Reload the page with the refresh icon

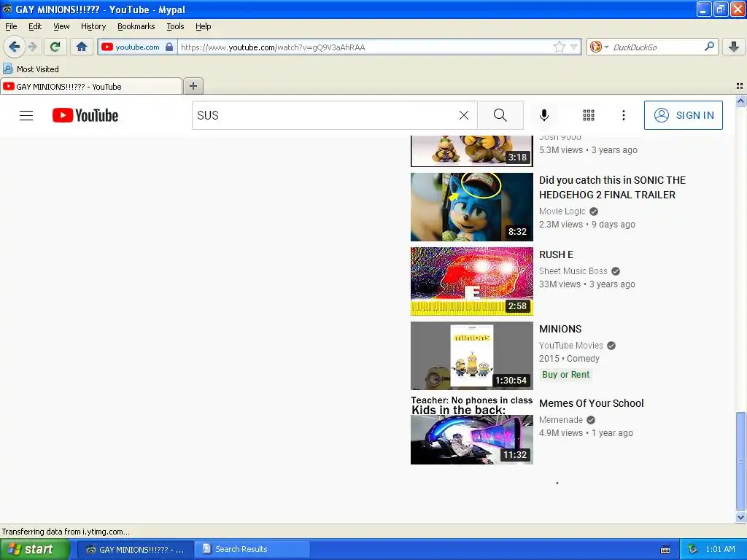click(x=55, y=47)
